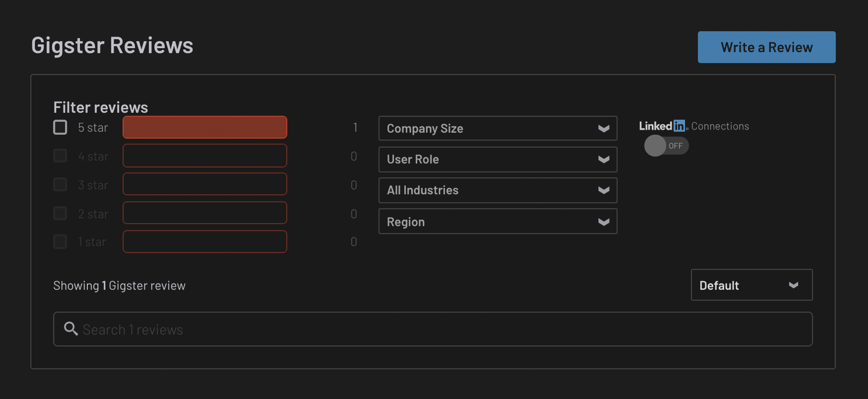Click the LinkedIn logo

tap(663, 126)
